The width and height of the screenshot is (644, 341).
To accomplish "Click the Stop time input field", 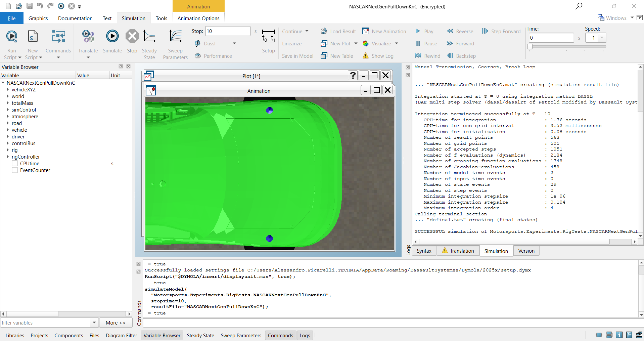I will [228, 31].
